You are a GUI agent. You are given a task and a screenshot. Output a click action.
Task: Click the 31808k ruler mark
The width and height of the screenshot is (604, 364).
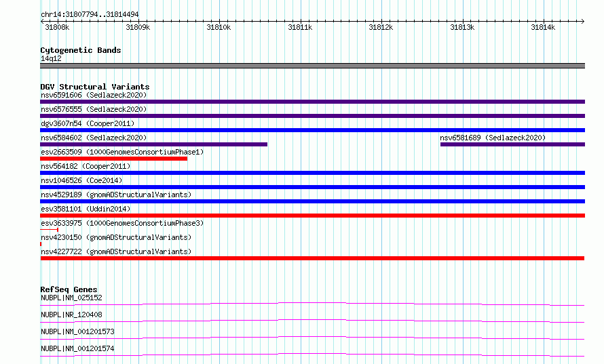(x=57, y=27)
